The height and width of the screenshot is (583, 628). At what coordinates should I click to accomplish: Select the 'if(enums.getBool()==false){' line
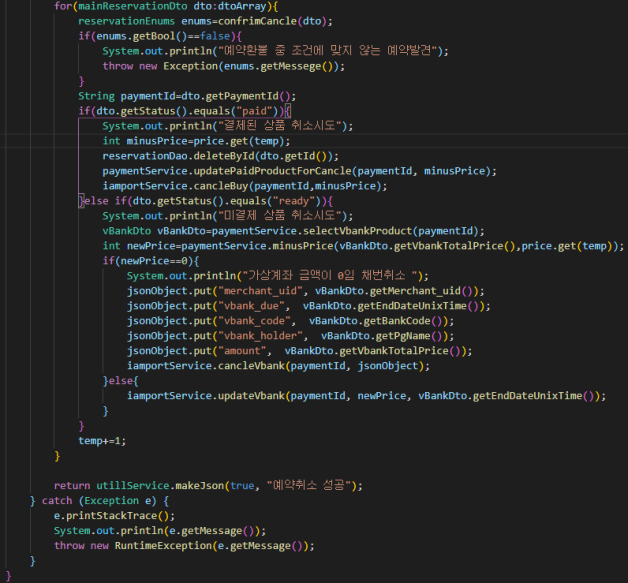coord(160,36)
